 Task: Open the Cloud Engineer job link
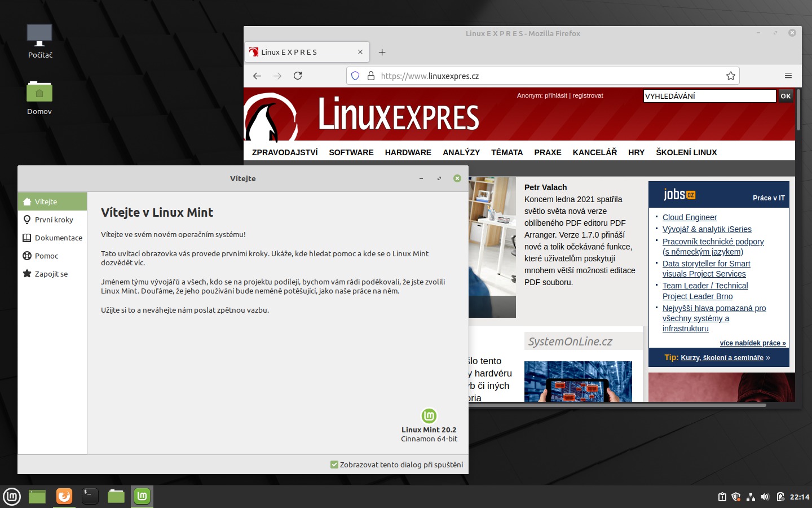click(689, 217)
